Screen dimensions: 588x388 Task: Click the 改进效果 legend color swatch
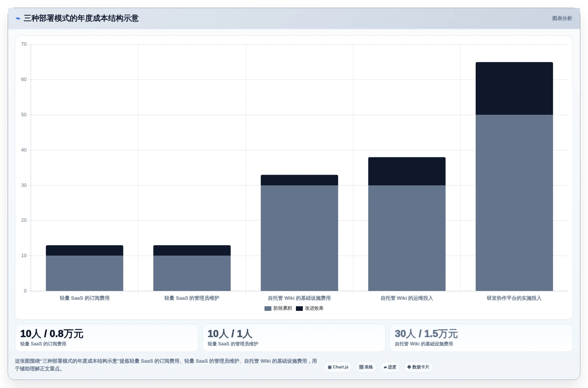(299, 309)
